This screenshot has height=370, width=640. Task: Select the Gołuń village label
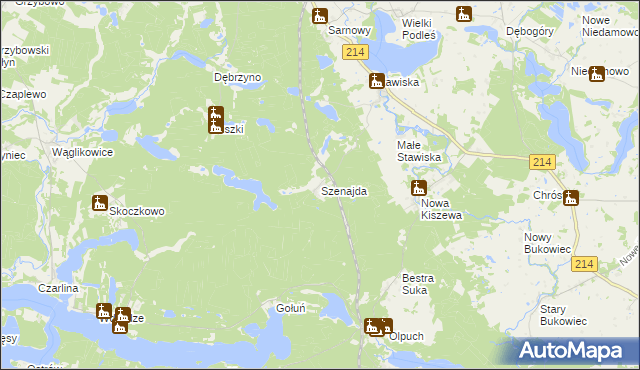coord(291,308)
